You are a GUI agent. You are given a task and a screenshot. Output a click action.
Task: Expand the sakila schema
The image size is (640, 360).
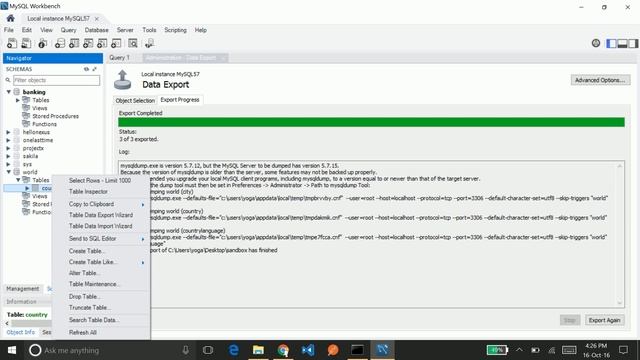pyautogui.click(x=8, y=156)
